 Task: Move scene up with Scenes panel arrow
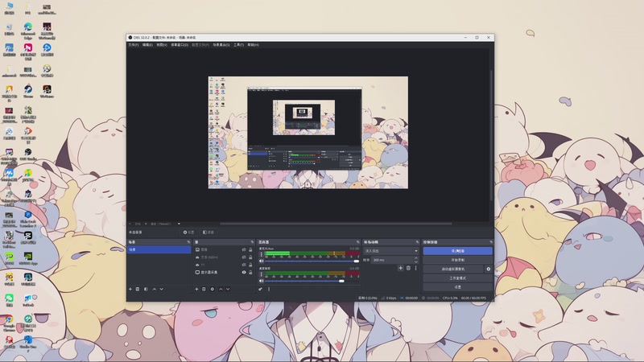pyautogui.click(x=155, y=289)
